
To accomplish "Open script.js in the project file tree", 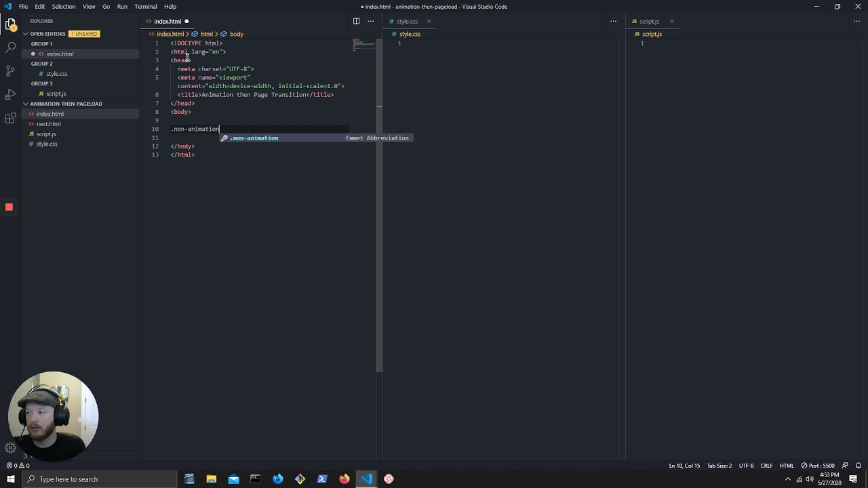I will click(x=46, y=134).
